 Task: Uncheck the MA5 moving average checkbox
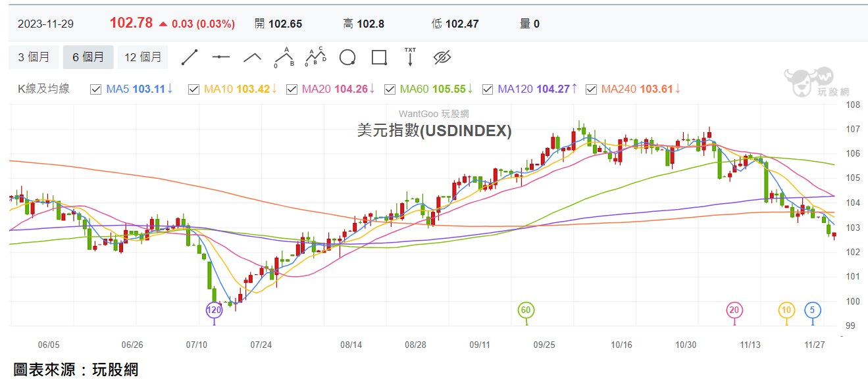pyautogui.click(x=95, y=89)
